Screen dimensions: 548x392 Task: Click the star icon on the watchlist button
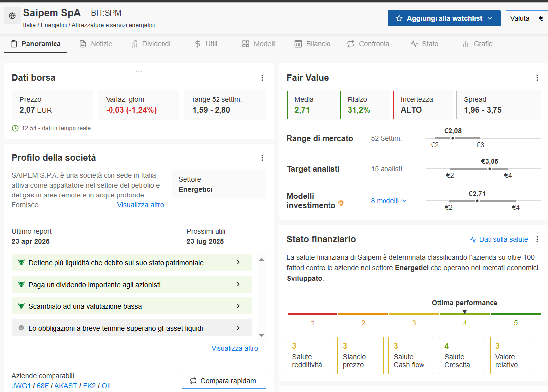(399, 18)
